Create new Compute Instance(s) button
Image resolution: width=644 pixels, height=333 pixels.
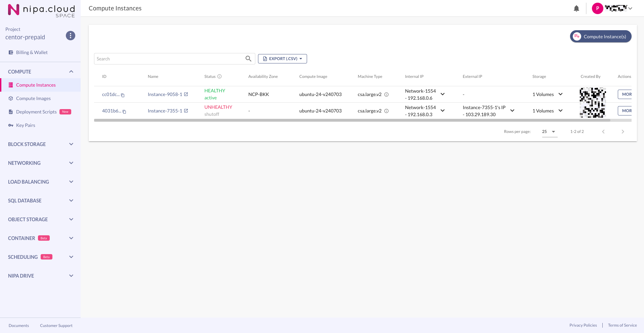tap(601, 37)
